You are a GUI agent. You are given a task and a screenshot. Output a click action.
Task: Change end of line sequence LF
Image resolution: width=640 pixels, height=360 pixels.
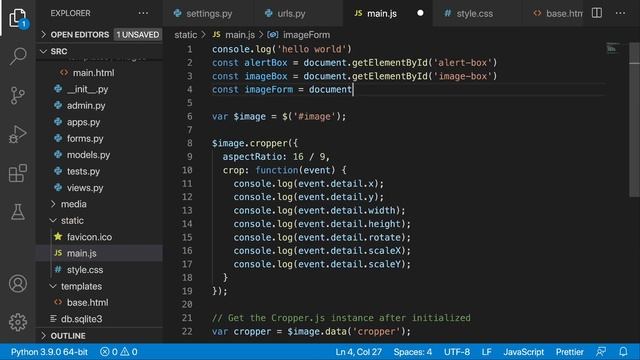486,352
